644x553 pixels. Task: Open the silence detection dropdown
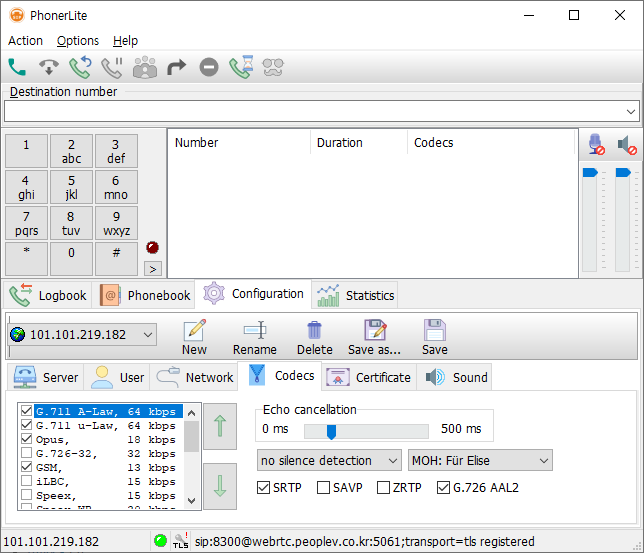pyautogui.click(x=329, y=461)
